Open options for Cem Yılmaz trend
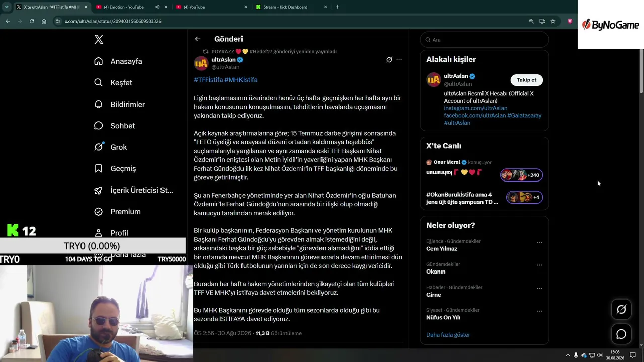The width and height of the screenshot is (644, 362). click(539, 242)
